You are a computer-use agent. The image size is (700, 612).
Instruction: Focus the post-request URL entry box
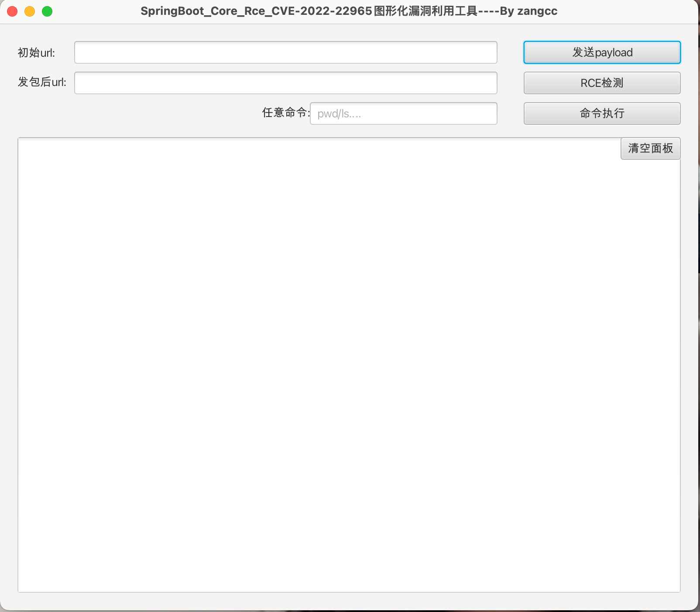pos(285,83)
